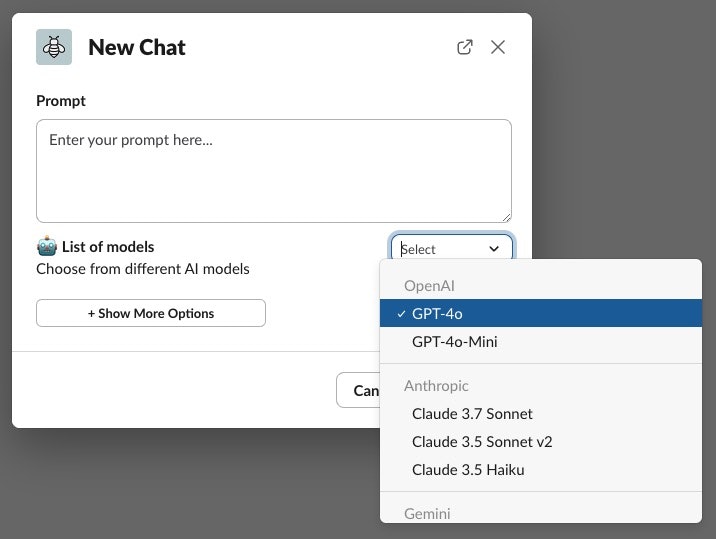Click the New Chat dialog title

[x=137, y=47]
